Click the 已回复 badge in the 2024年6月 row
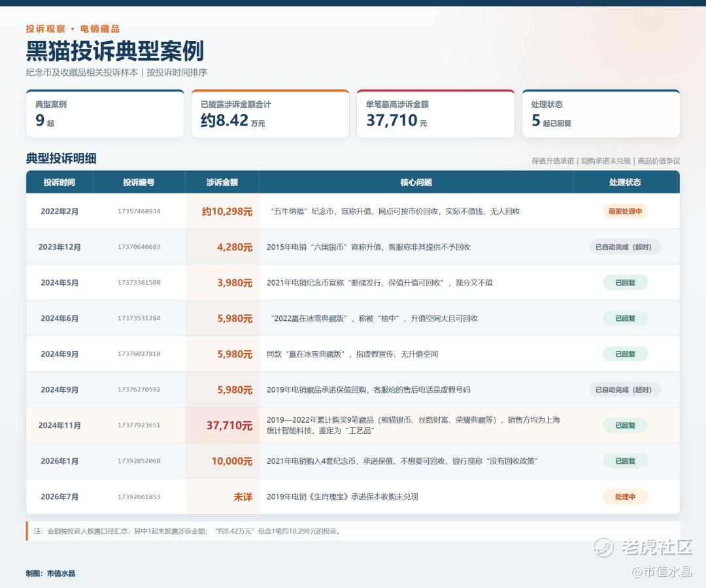Screen dimensions: 706x588 (x=625, y=318)
